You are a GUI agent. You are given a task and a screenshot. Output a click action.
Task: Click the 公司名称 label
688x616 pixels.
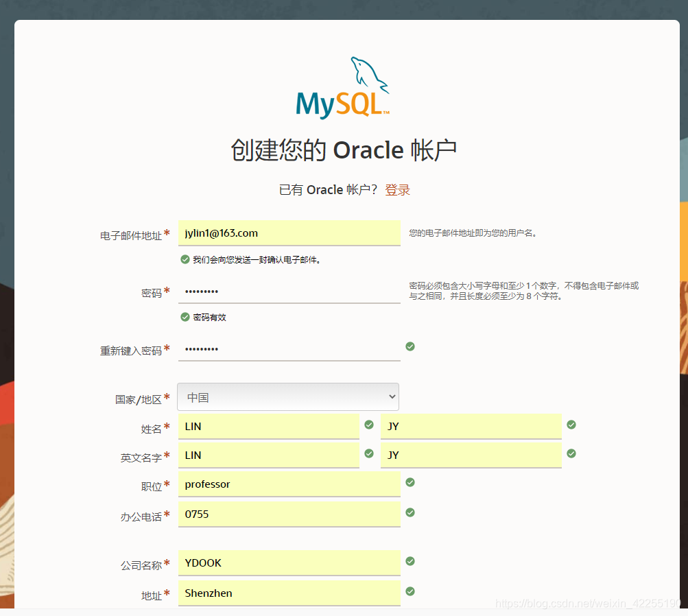click(141, 565)
